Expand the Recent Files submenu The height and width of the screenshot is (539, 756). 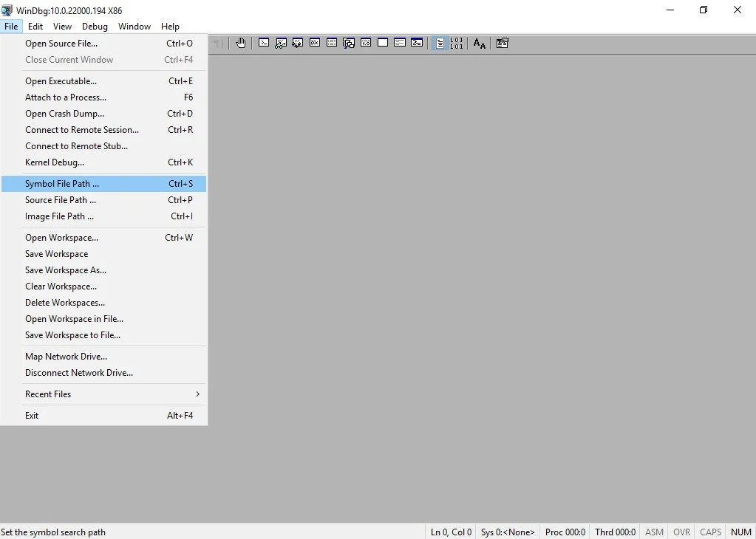[103, 394]
